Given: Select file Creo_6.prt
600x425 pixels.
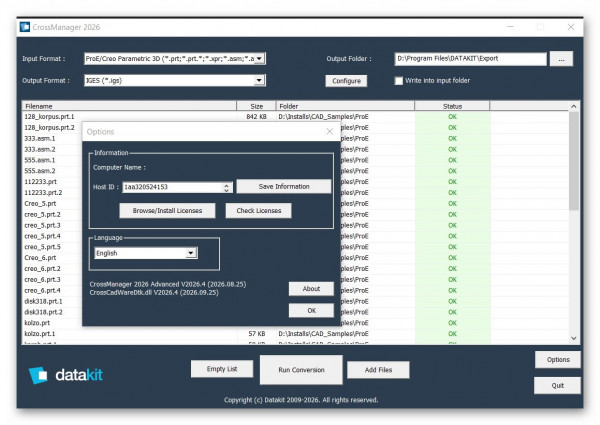Looking at the screenshot, I should [x=40, y=258].
